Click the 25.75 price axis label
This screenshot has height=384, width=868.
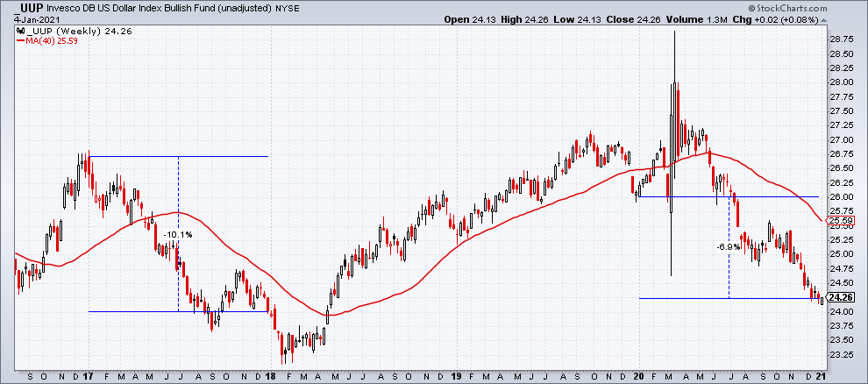(840, 211)
